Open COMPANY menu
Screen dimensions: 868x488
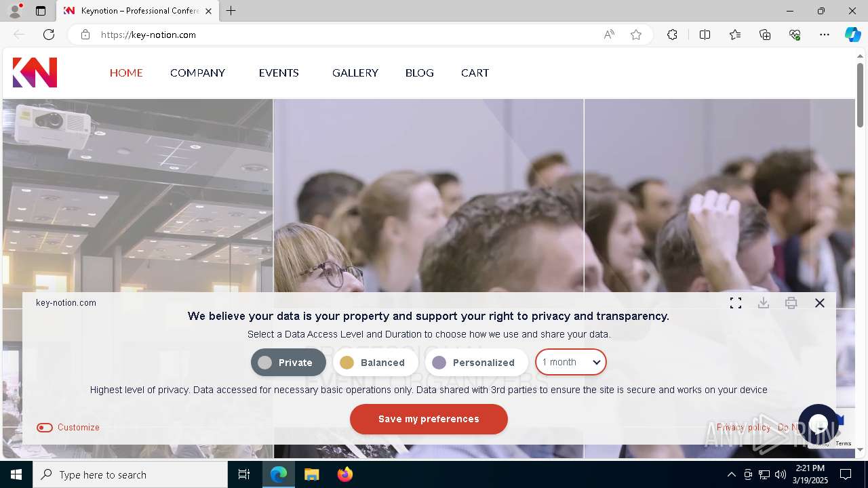[197, 73]
